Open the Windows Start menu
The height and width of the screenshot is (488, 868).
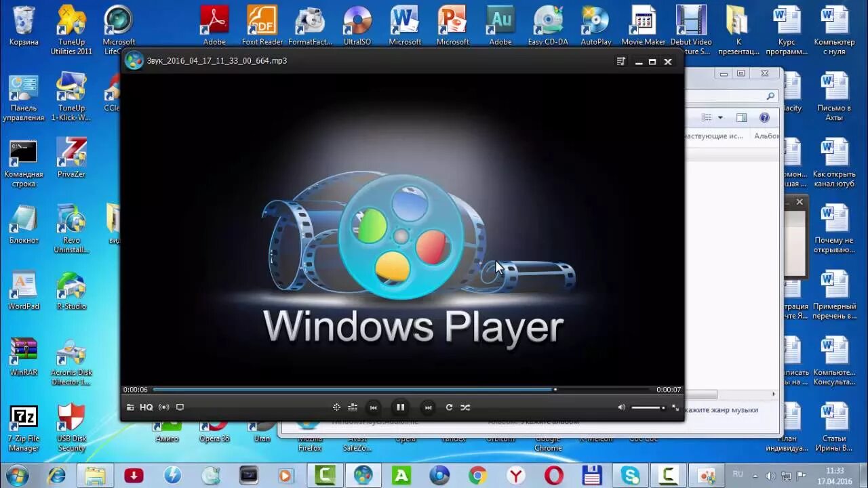point(17,475)
